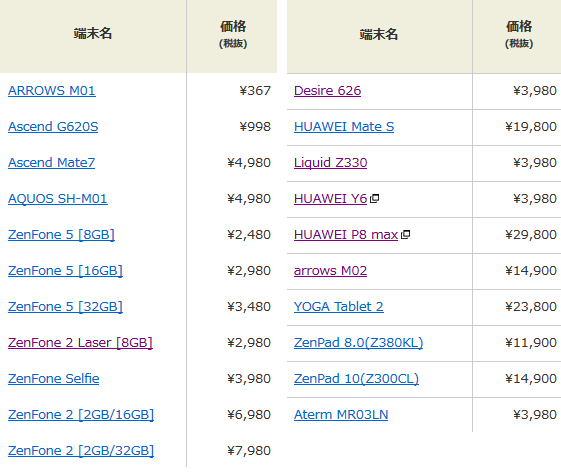The image size is (561, 472).
Task: Open the ZenPad 10(Z300CL) link
Action: tap(356, 379)
